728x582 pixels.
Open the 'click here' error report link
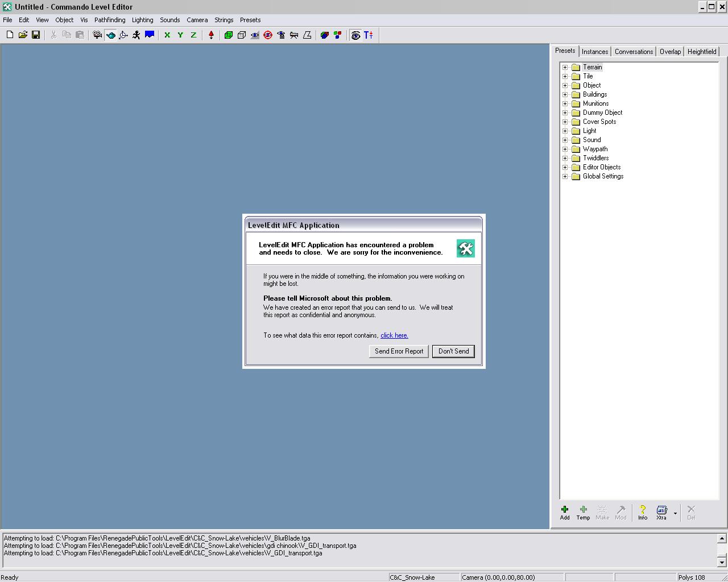click(394, 335)
